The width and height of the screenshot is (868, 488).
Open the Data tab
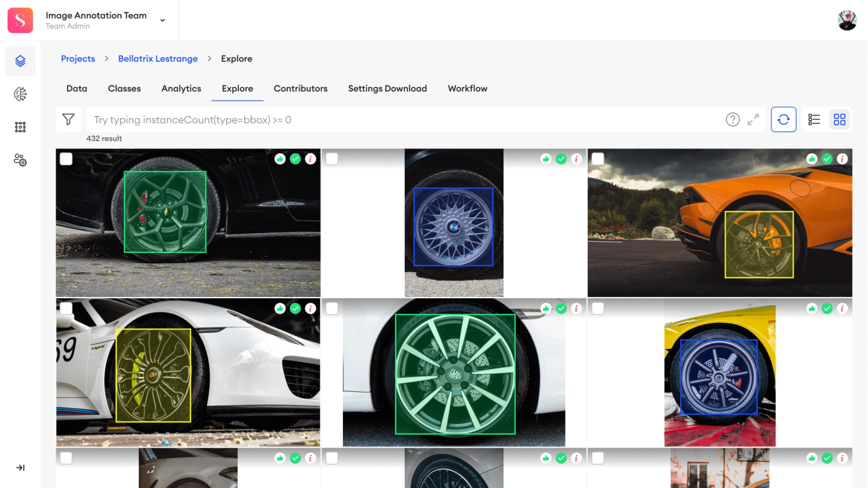click(x=77, y=89)
